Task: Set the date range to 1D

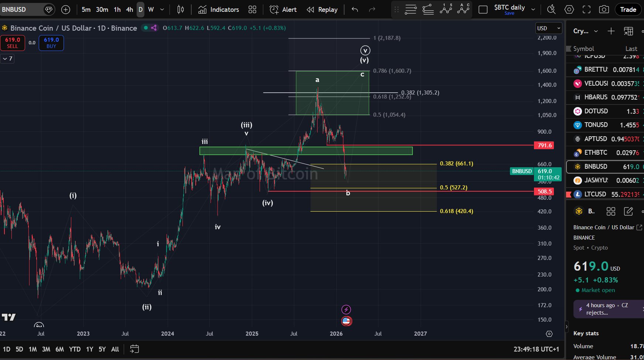Action: coord(7,349)
